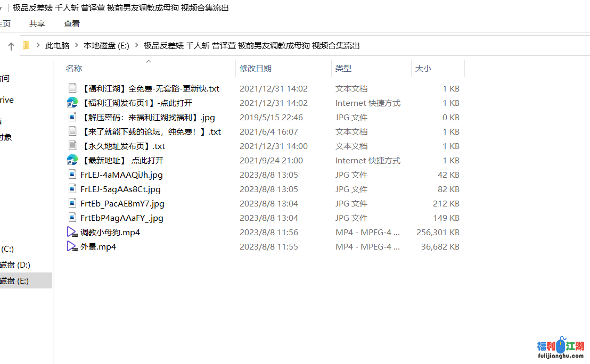Viewport: 590px width, 364px height.
Task: Sort files by the 修改日期 column header
Action: coord(256,68)
